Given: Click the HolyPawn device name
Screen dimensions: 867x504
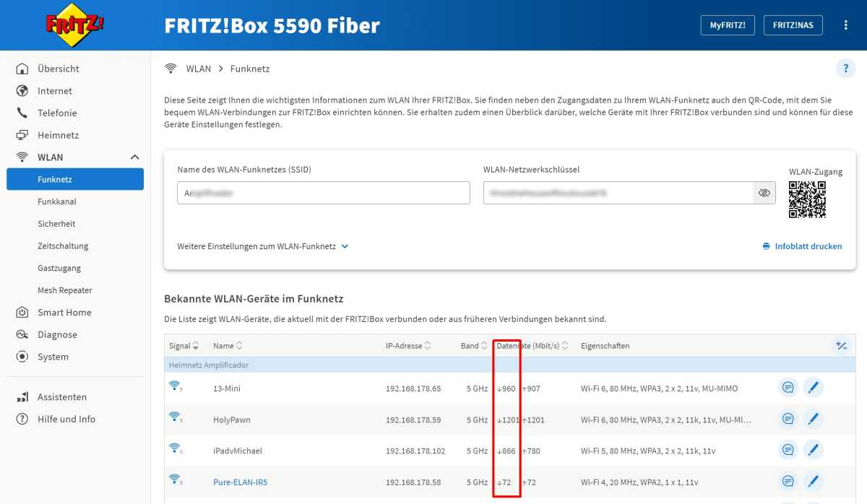Looking at the screenshot, I should click(232, 420).
